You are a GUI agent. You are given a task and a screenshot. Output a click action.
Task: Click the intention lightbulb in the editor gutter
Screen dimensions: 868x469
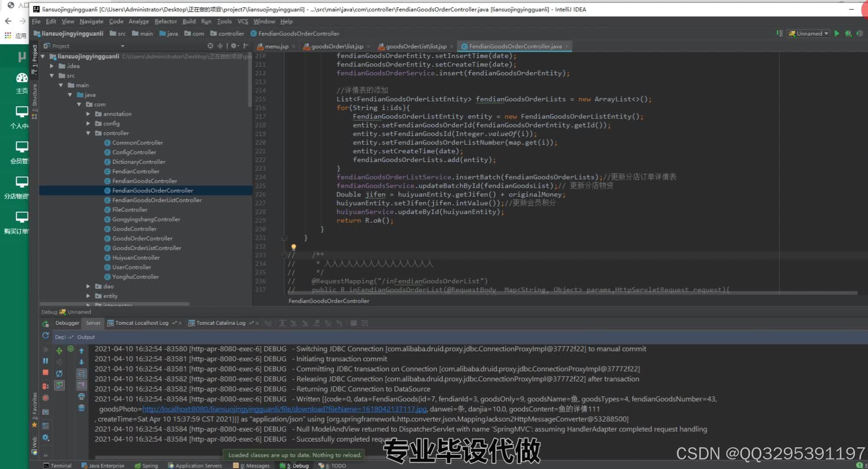pos(293,247)
